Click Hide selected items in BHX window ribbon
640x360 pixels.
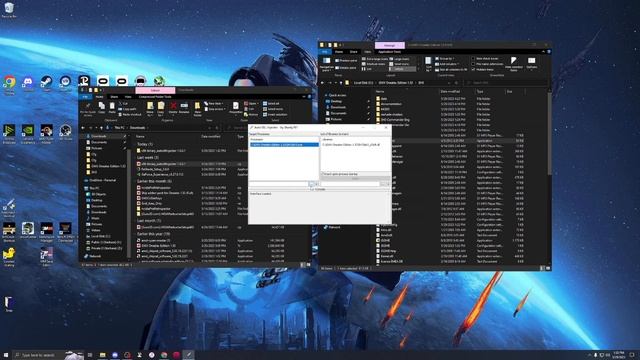pyautogui.click(x=514, y=64)
